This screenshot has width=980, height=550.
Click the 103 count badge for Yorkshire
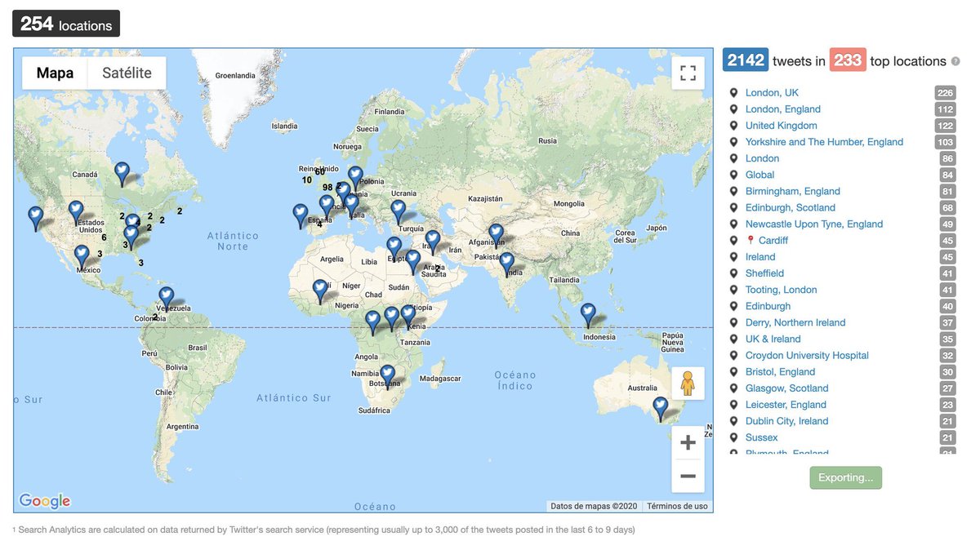tap(946, 142)
